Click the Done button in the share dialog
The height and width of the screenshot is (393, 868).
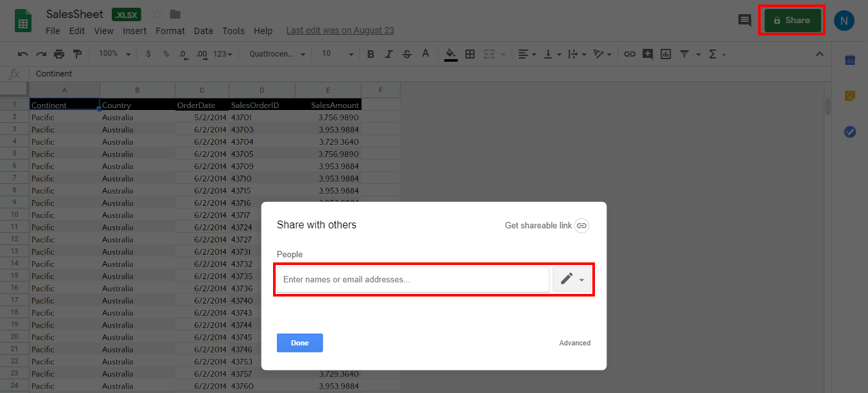(x=299, y=342)
